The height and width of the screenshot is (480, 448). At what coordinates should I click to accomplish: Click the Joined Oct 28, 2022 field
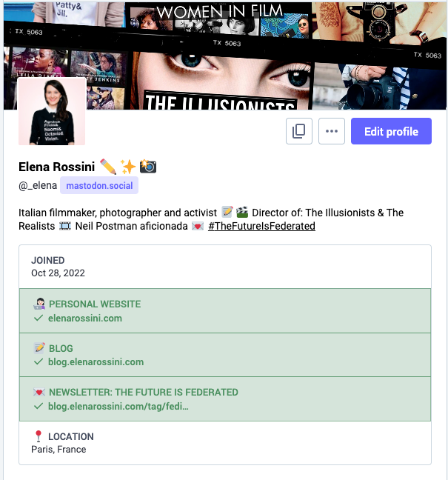[x=225, y=267]
